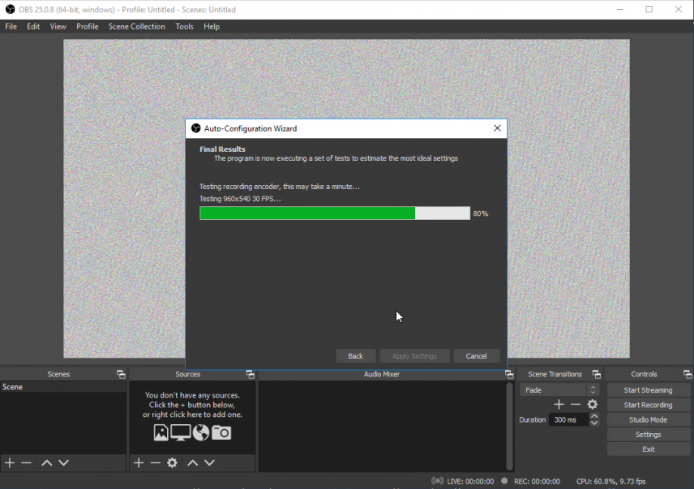Select Scene in the Scenes list
This screenshot has width=694, height=489.
(x=63, y=387)
